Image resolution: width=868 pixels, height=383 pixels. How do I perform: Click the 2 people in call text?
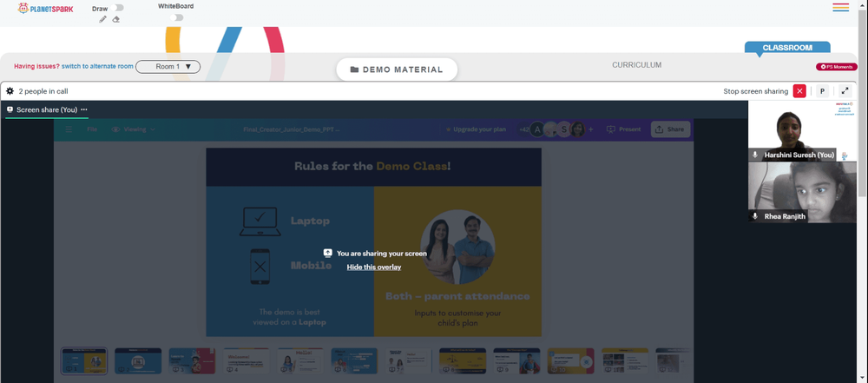point(43,91)
